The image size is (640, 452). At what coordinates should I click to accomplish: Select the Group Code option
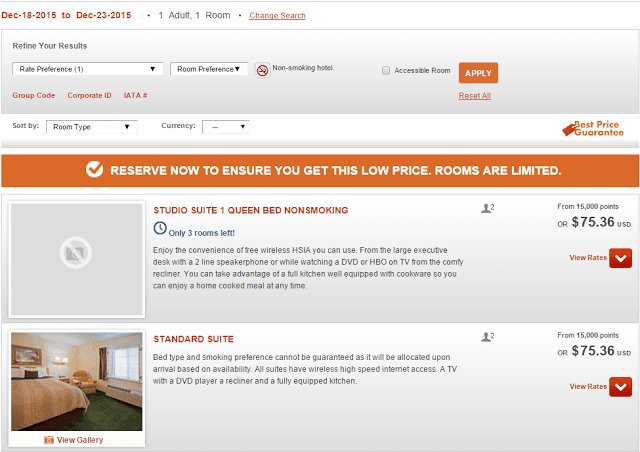(x=33, y=95)
